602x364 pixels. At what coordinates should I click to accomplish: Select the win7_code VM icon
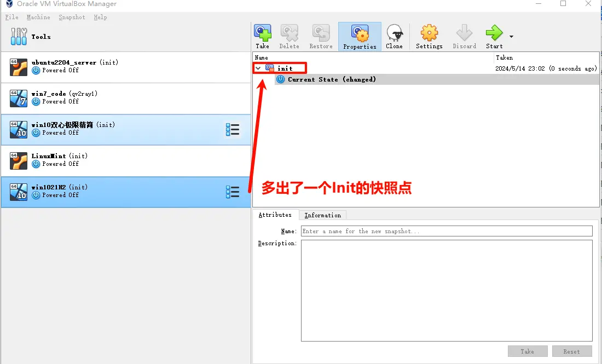[x=19, y=99]
